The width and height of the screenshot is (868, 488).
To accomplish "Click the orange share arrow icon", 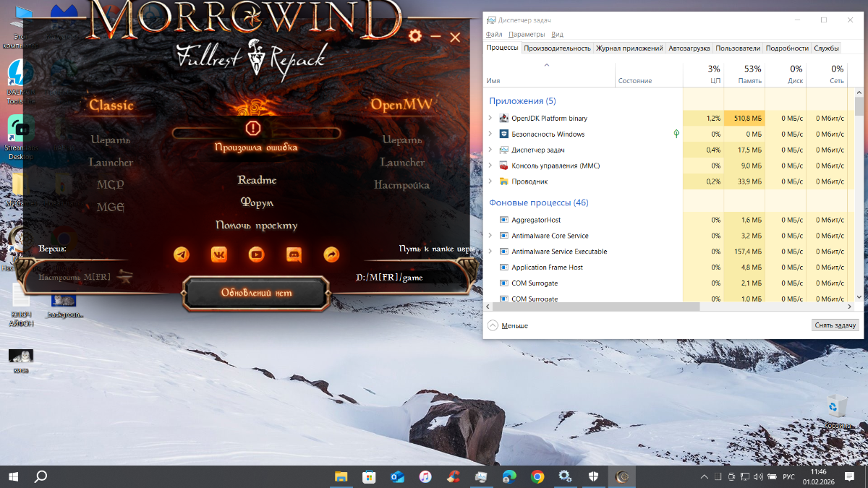I will click(331, 254).
